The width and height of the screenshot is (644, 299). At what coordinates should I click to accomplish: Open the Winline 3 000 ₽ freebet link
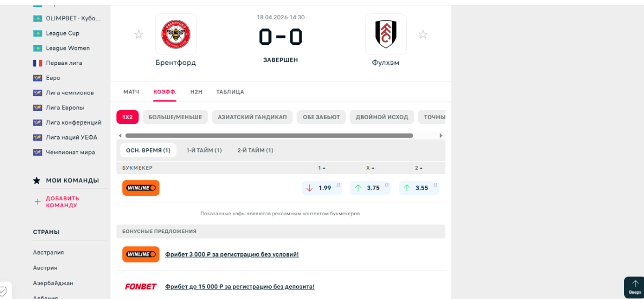click(x=232, y=254)
